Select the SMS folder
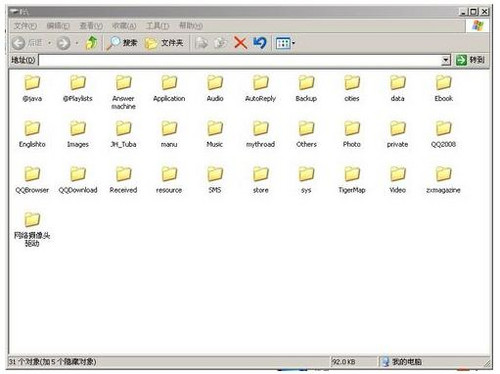This screenshot has height=374, width=500. (x=215, y=180)
